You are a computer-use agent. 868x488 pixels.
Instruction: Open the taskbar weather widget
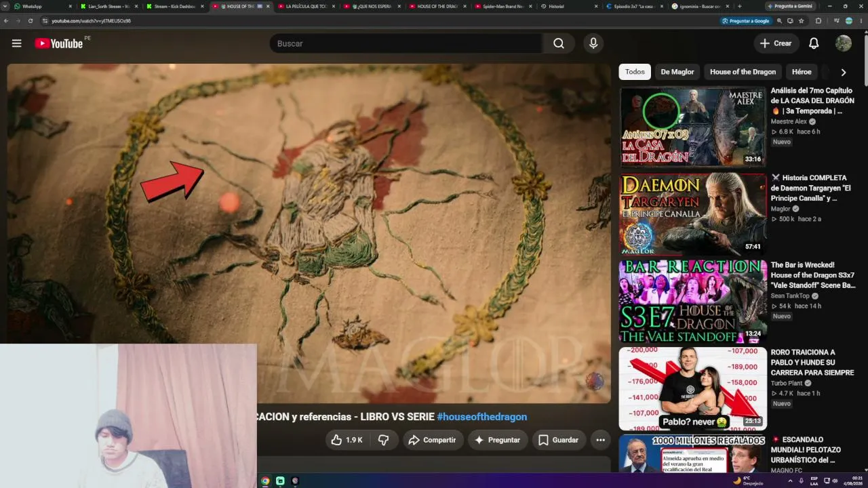pyautogui.click(x=748, y=481)
